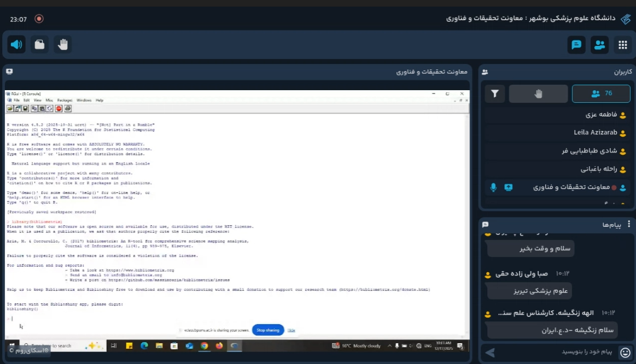Click the presenter's screen share icon

click(508, 187)
